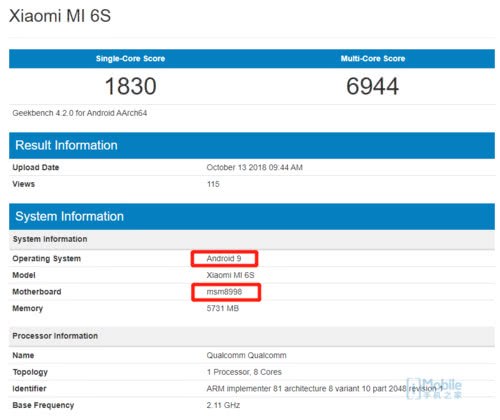
Task: Click the single-core score 1830
Action: (x=131, y=86)
